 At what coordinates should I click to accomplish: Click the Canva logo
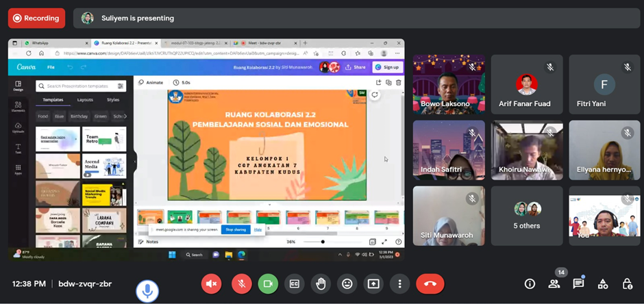pos(26,67)
